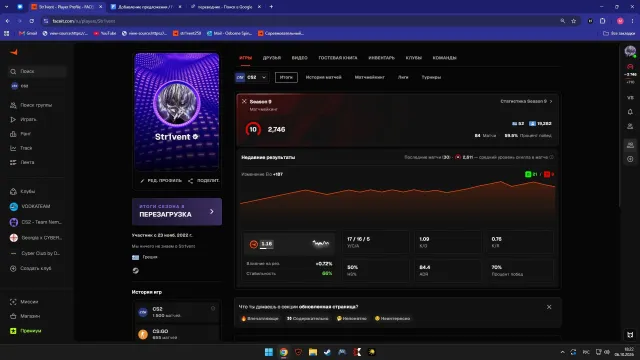Open the File Explorer taskbar icon
Viewport: 640px width, 360px height.
click(313, 352)
